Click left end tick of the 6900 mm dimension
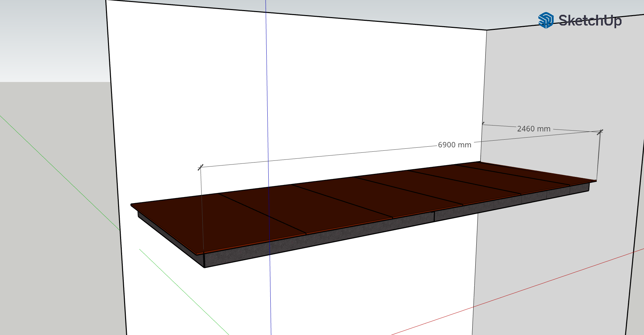The image size is (644, 335). 201,167
